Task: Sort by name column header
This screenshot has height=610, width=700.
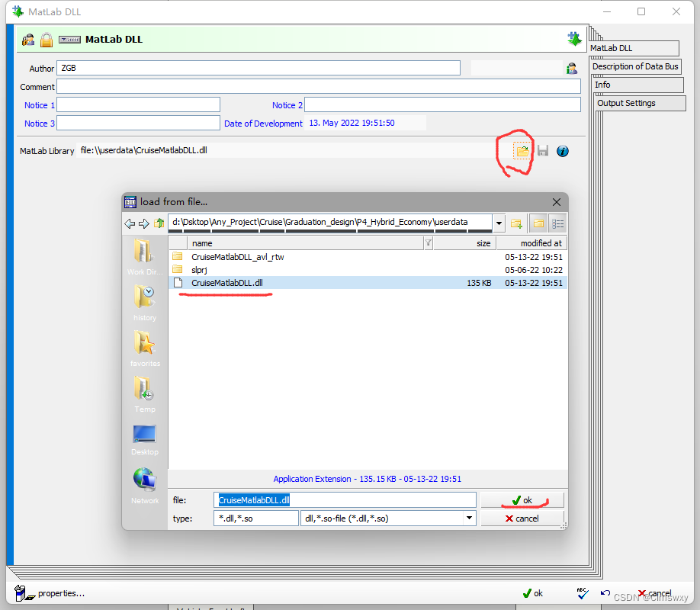Action: (x=305, y=243)
